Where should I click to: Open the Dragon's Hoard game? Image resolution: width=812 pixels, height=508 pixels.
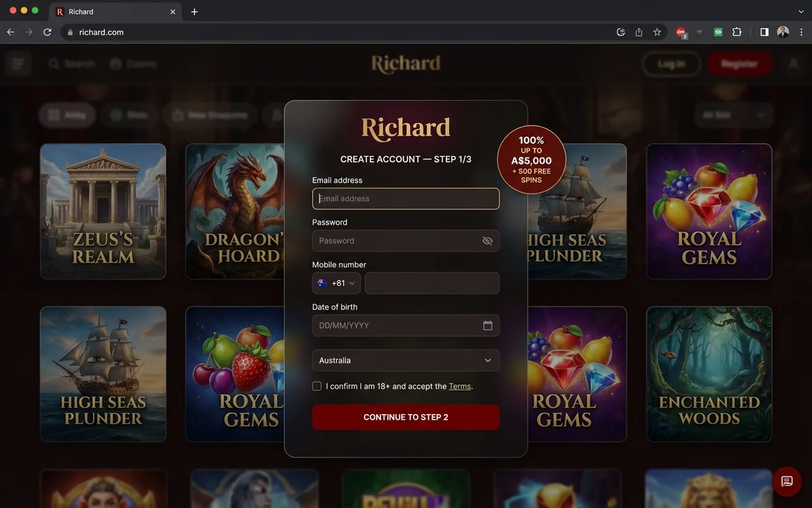coord(235,211)
